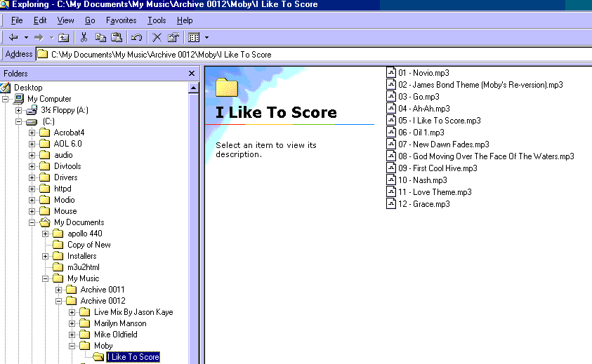
Task: Go back with the Back arrow button
Action: coord(13,37)
